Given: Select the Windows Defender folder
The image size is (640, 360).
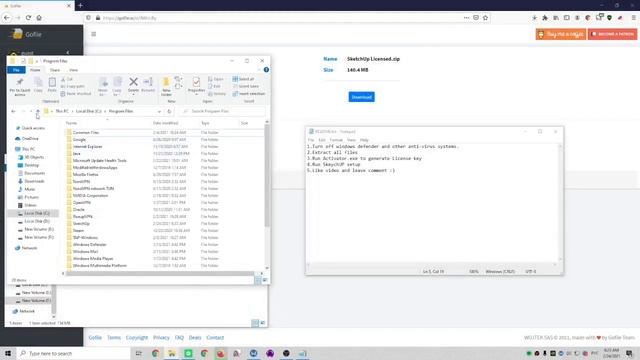Looking at the screenshot, I should point(89,244).
